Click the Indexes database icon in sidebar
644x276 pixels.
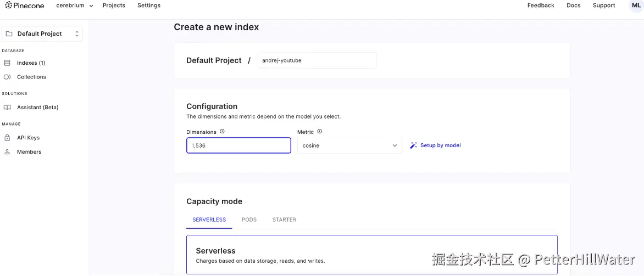7,63
